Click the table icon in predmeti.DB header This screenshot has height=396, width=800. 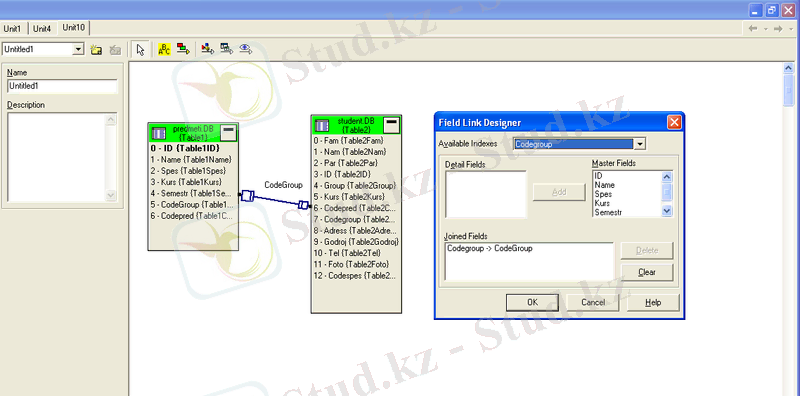pyautogui.click(x=159, y=133)
